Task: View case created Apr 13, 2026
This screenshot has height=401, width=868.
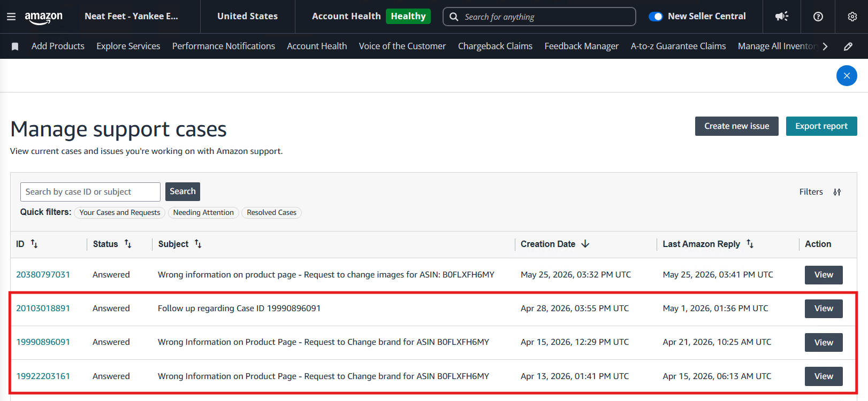Action: point(824,376)
